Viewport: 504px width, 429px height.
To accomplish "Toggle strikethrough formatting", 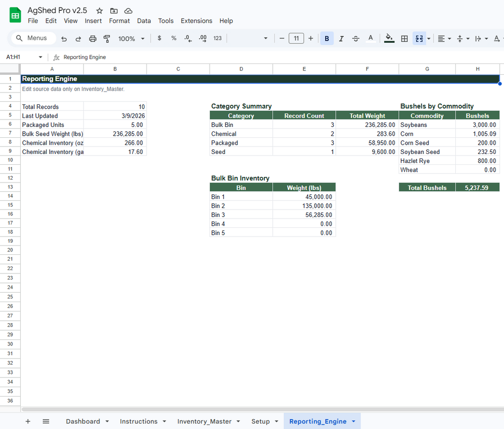I will pyautogui.click(x=356, y=38).
